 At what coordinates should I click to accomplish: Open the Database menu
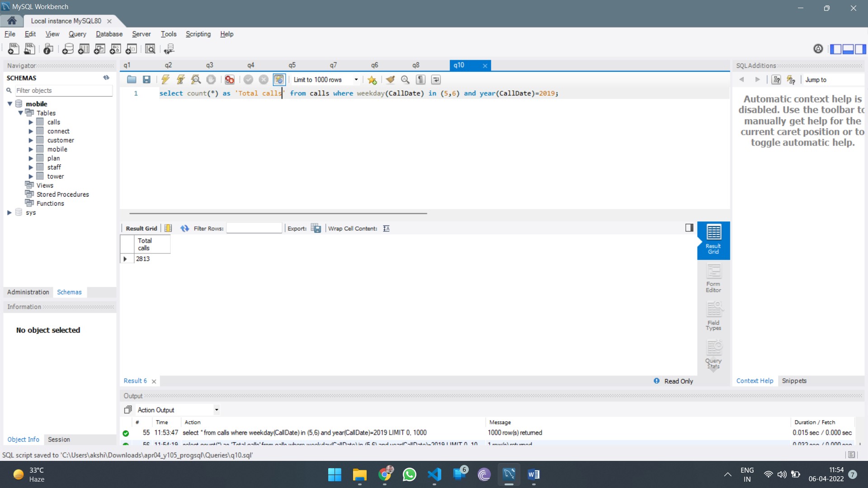(109, 34)
